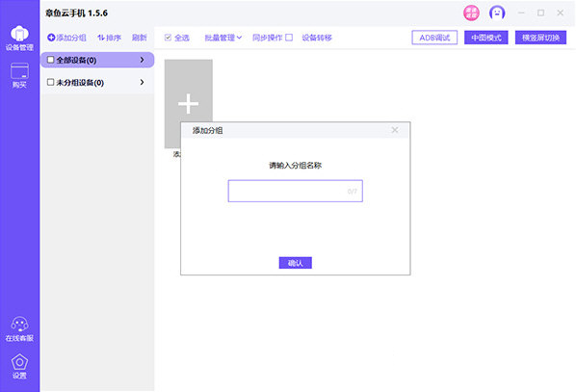Screen dimensions: 576x392
Task: Click the 排序 sort option
Action: tap(109, 38)
